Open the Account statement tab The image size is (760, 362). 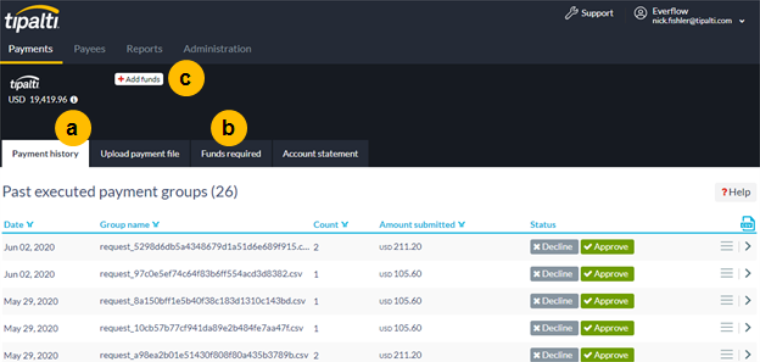pos(320,154)
